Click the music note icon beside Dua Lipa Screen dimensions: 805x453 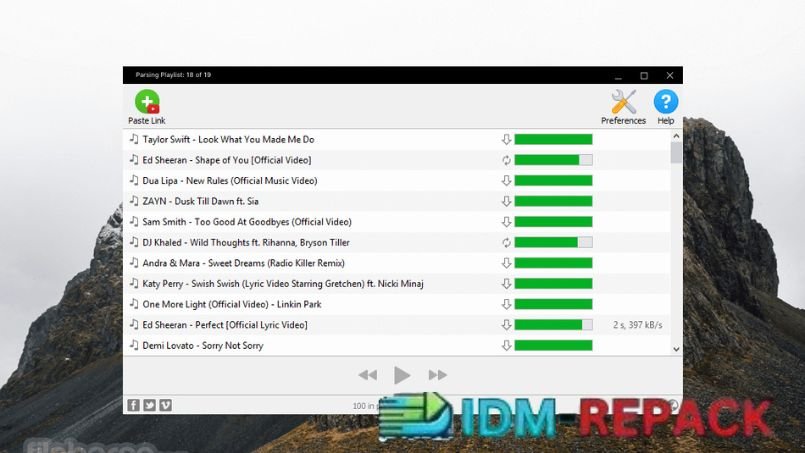tap(134, 180)
